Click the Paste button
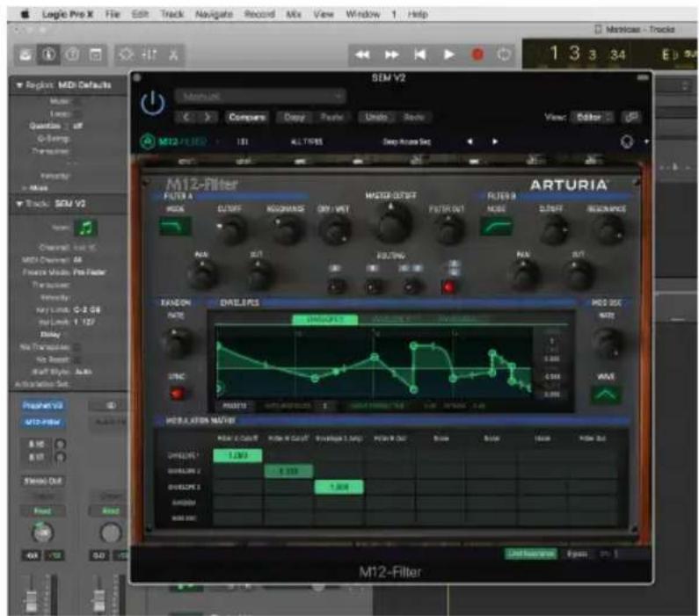The image size is (699, 616). tap(332, 118)
